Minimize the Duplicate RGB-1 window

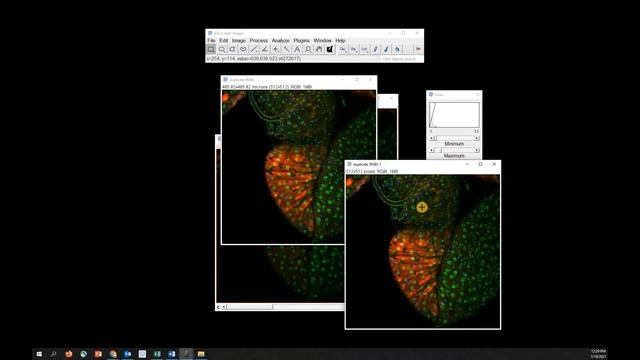coord(467,164)
